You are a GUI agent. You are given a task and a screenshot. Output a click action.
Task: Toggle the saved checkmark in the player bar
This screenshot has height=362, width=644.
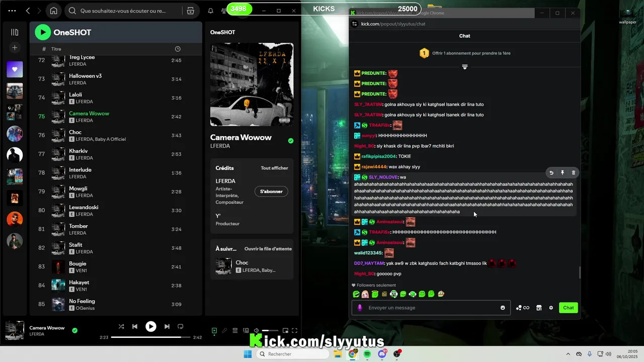click(75, 330)
